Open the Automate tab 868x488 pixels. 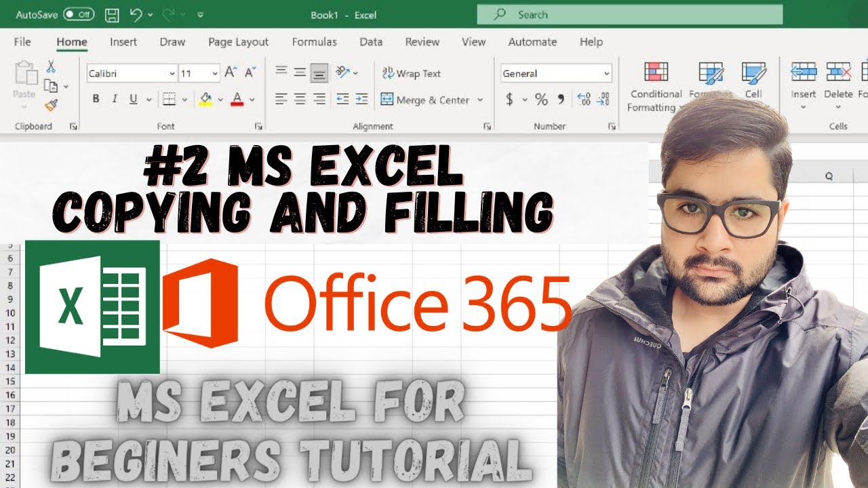tap(532, 42)
